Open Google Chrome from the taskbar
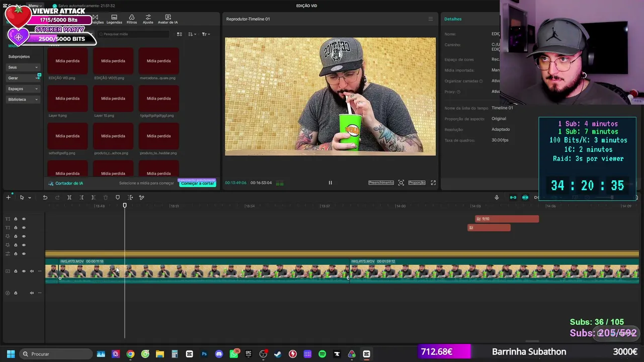The width and height of the screenshot is (644, 362). (x=130, y=354)
